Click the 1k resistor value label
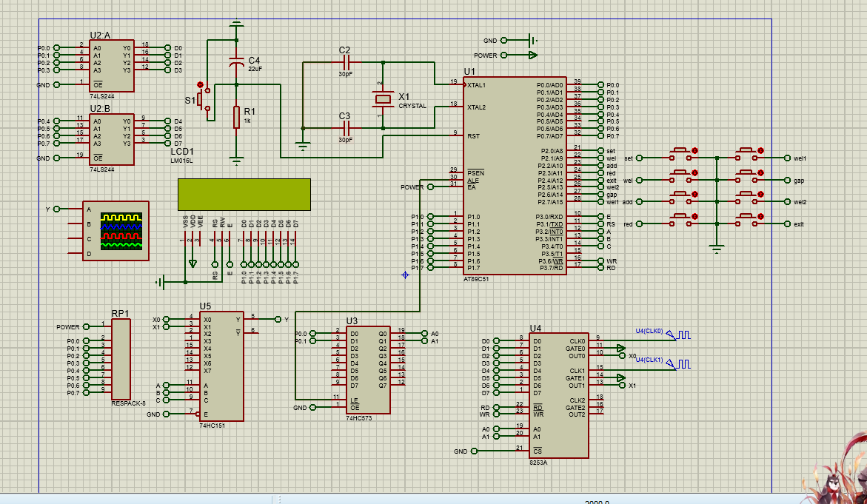The image size is (867, 504). [247, 121]
